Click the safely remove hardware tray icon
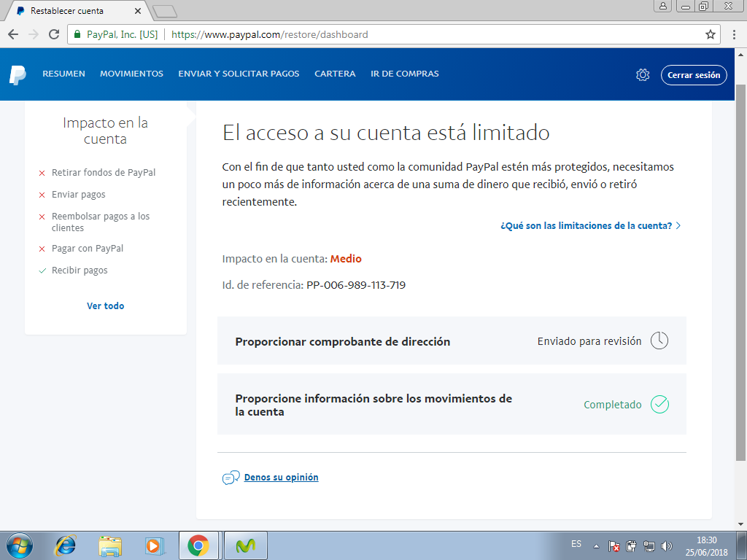The height and width of the screenshot is (560, 747). 631,546
